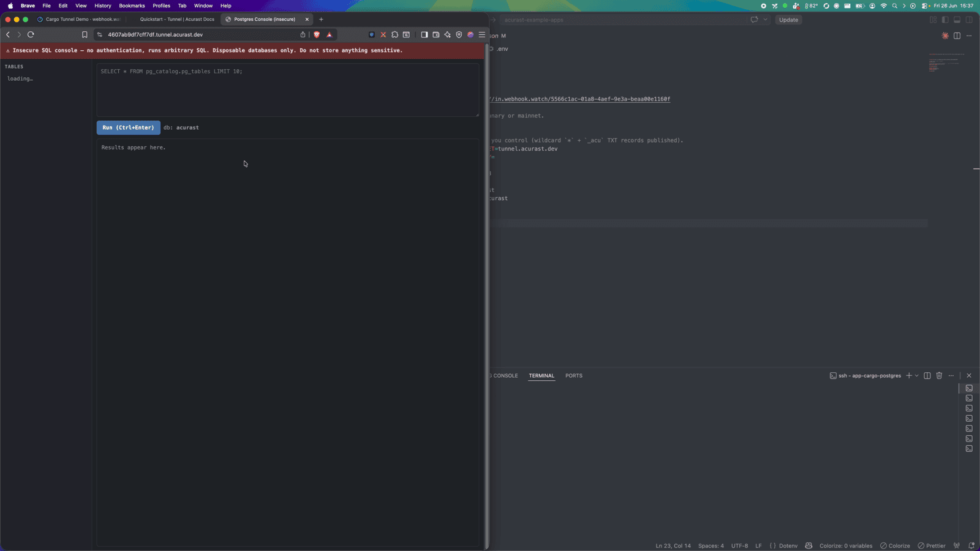Open the Extensions puzzle-piece icon
This screenshot has height=551, width=980.
point(394,35)
